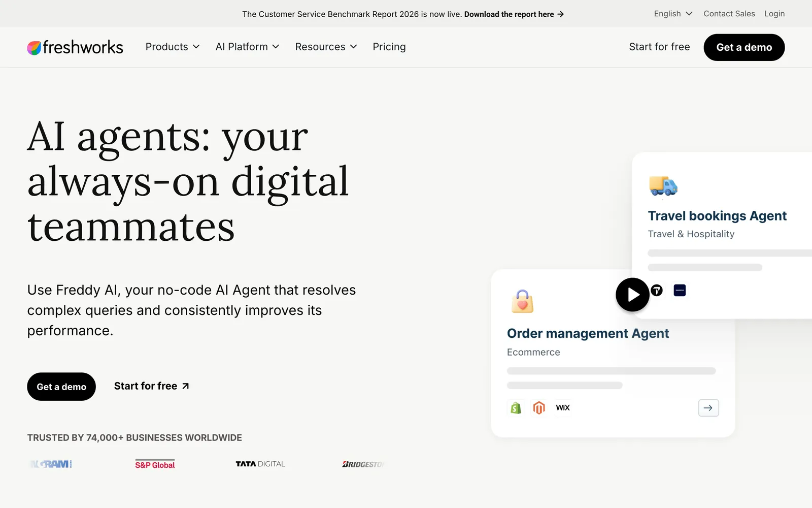The width and height of the screenshot is (812, 508).
Task: Click Get a demo button in hero section
Action: [x=61, y=387]
